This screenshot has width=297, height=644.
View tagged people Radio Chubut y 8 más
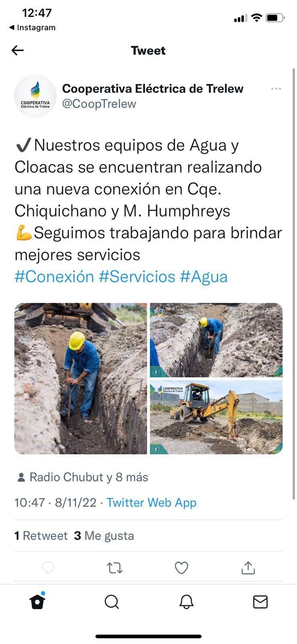pos(83,477)
